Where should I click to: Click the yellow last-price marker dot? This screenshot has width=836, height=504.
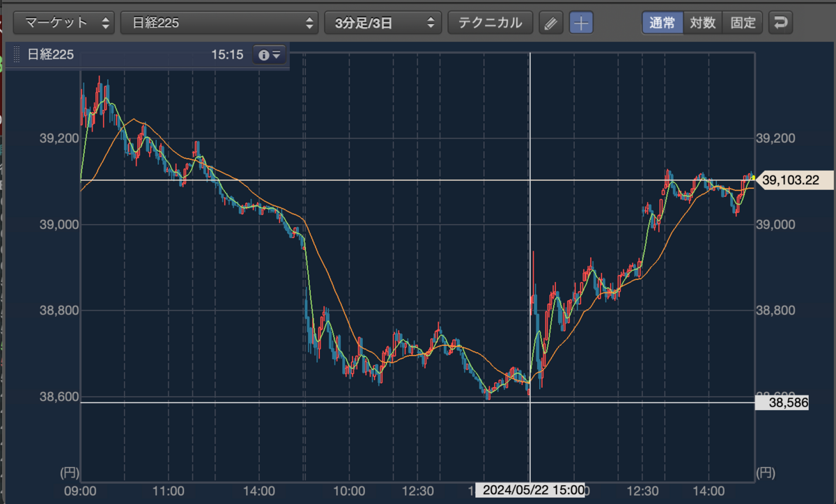(753, 178)
